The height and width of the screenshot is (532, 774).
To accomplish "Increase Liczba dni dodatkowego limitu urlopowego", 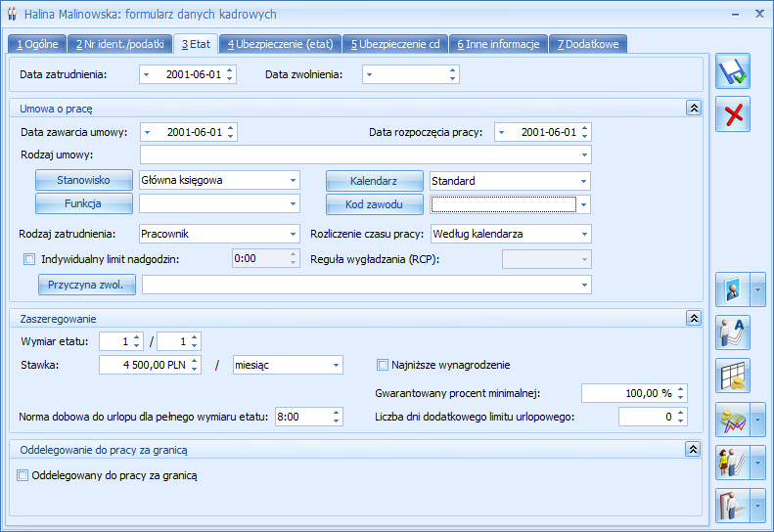I will pyautogui.click(x=681, y=413).
